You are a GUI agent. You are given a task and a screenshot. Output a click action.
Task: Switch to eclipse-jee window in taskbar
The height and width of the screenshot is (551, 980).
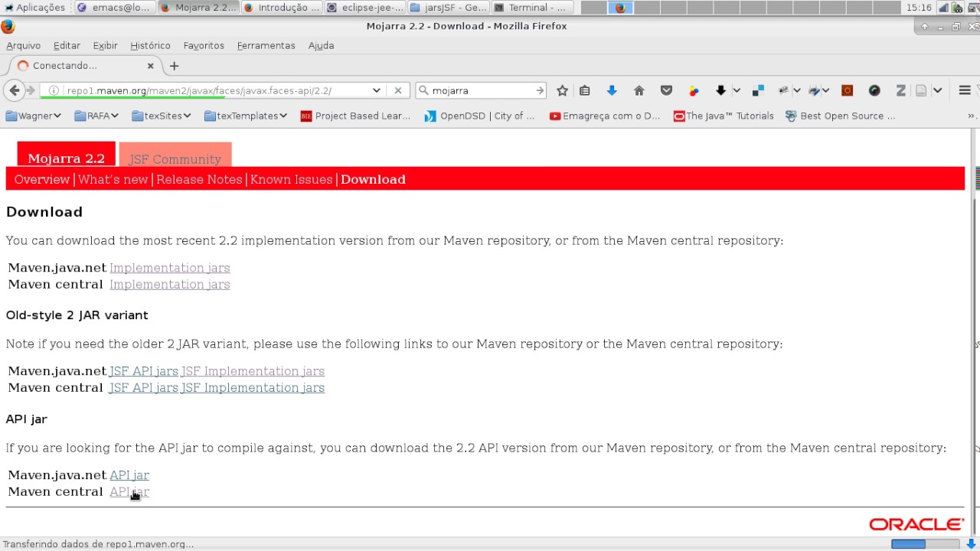[365, 8]
